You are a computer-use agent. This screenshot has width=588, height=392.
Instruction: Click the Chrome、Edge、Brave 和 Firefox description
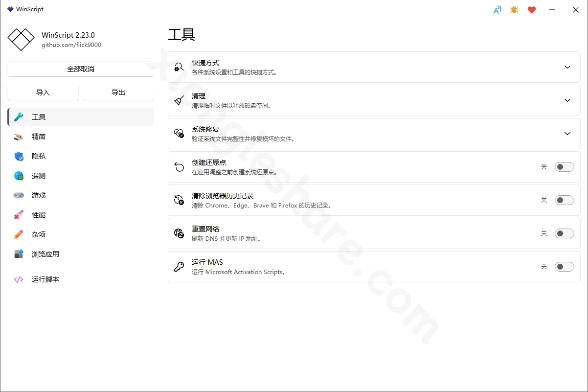click(x=262, y=206)
